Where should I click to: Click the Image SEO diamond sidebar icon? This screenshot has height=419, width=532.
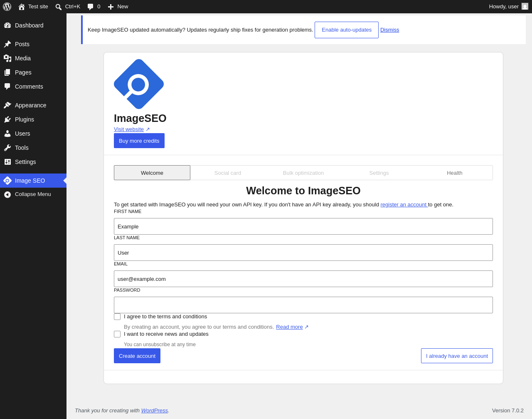pos(7,181)
